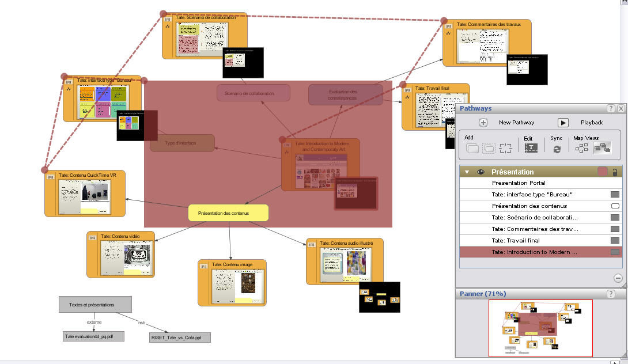
Task: Click the Sync refresh icon
Action: click(x=557, y=149)
